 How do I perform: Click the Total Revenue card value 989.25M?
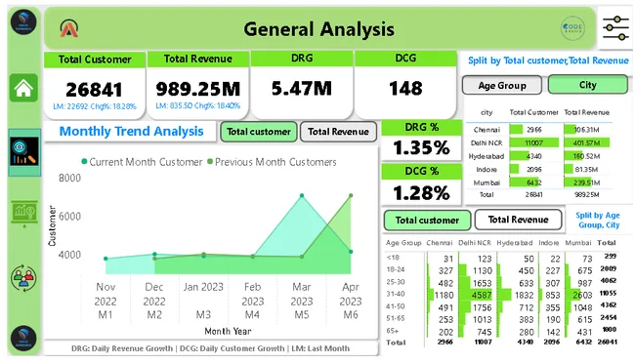[x=198, y=89]
